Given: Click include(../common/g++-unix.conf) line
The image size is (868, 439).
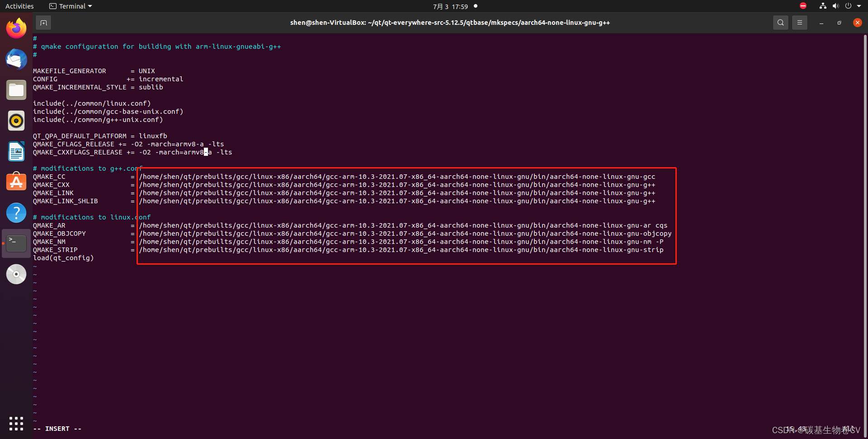Looking at the screenshot, I should (98, 120).
